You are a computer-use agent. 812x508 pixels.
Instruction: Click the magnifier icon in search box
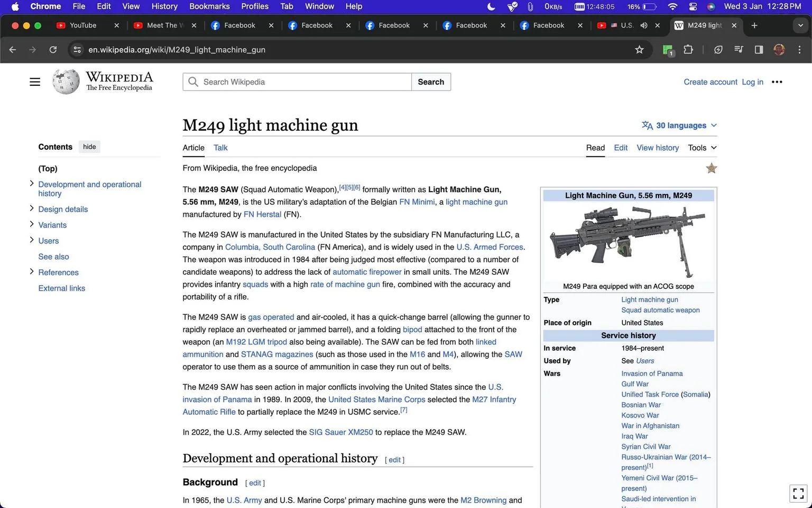tap(193, 82)
